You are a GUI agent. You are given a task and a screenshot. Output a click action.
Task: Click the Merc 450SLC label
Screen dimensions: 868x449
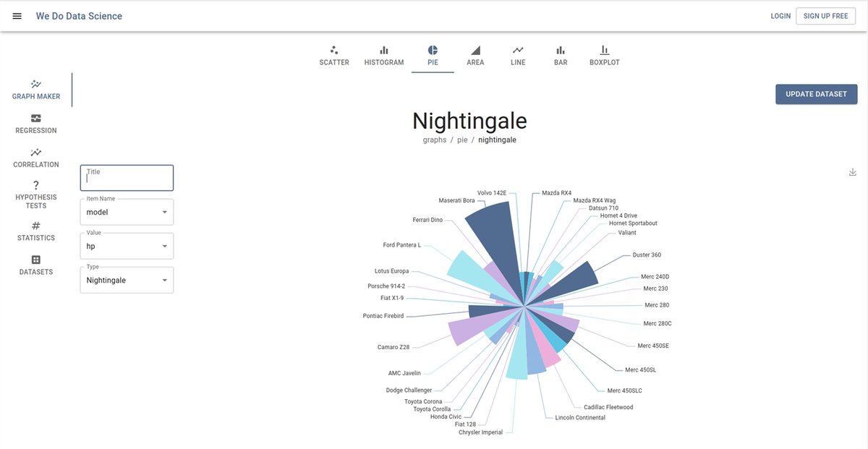(x=624, y=390)
